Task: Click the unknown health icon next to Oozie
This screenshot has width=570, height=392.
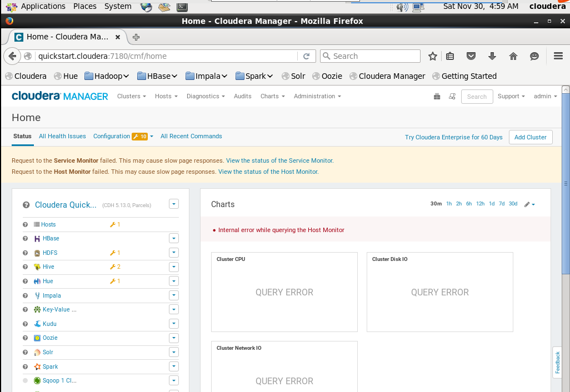Action: [25, 338]
